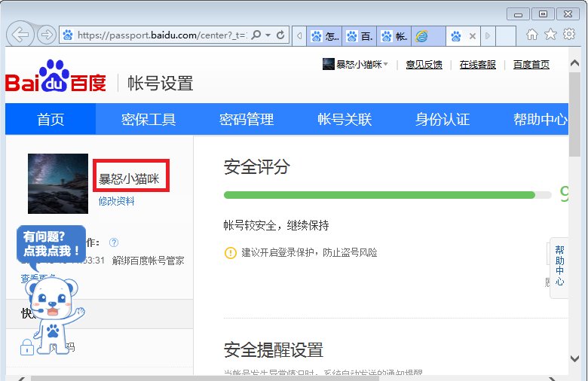This screenshot has width=588, height=381.
Task: Open a new blank tab
Action: tap(506, 36)
